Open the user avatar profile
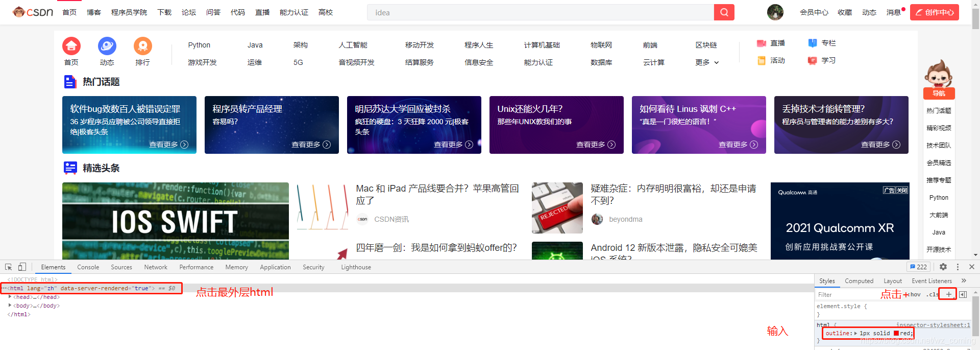980x350 pixels. click(775, 12)
